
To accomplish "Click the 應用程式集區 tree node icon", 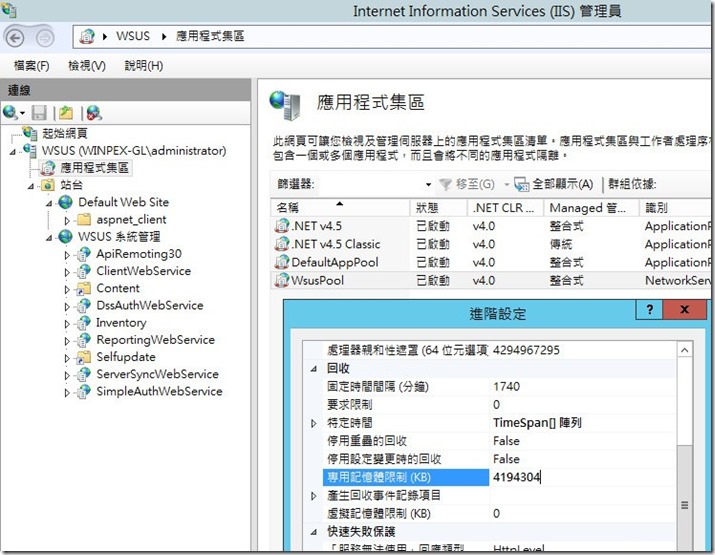I will [48, 168].
